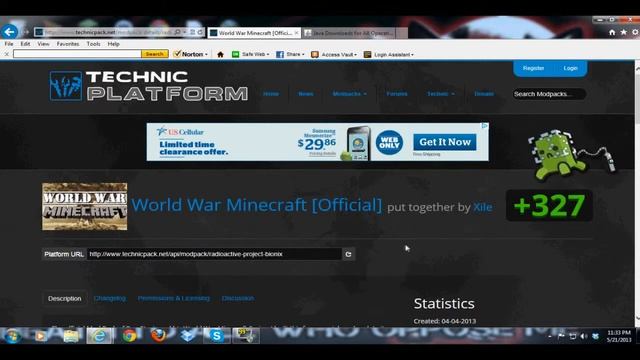The width and height of the screenshot is (640, 360).
Task: Open media player in the taskbar
Action: [40, 336]
